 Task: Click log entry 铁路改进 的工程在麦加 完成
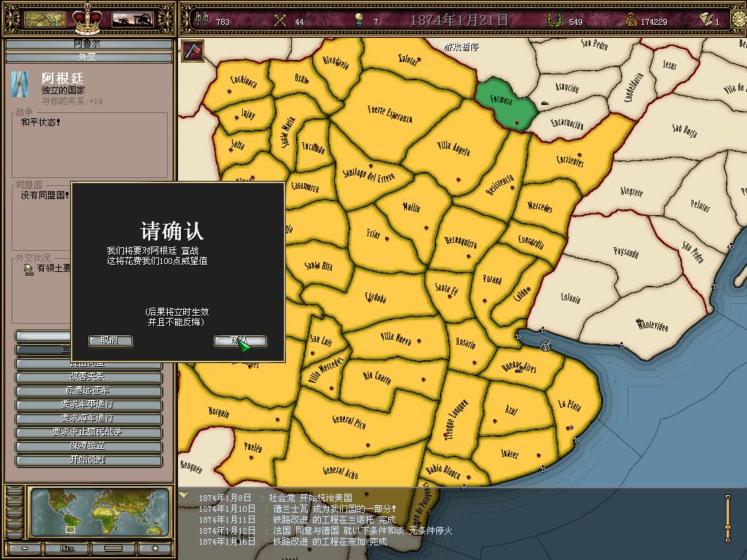[x=330, y=542]
